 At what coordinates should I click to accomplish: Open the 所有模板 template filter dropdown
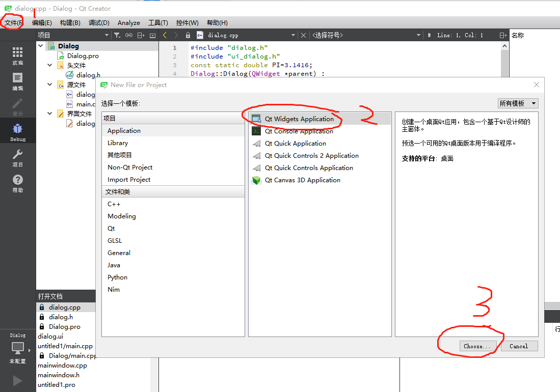518,103
